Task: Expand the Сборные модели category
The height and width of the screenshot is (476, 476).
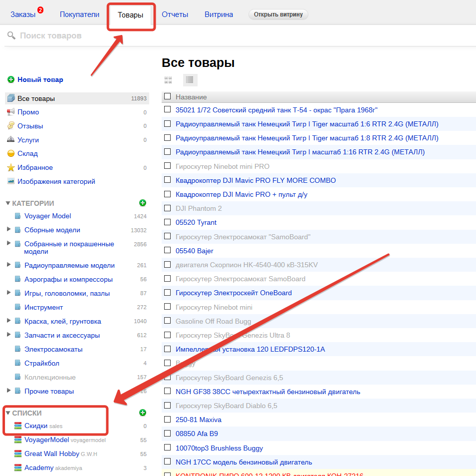Action: click(x=9, y=230)
